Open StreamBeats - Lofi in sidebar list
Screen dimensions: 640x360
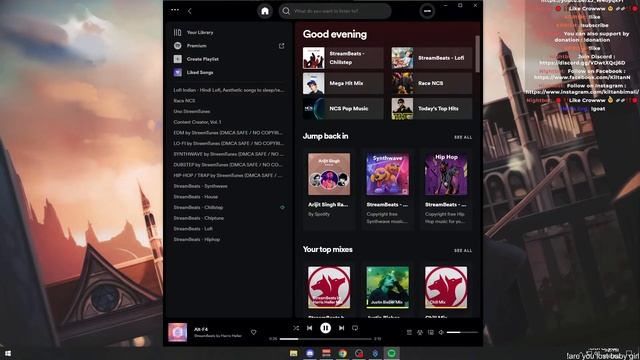[193, 229]
